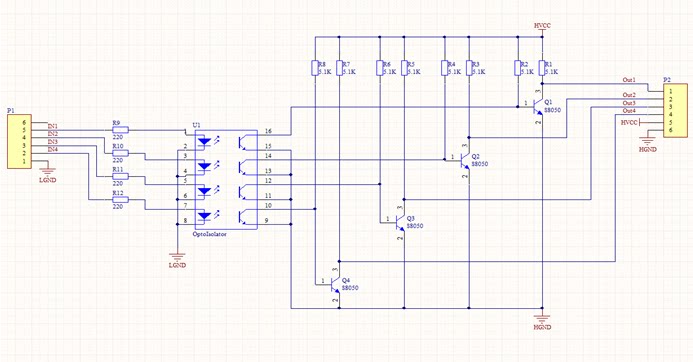The height and width of the screenshot is (362, 693).
Task: Select transistor Q3 S8050 symbol
Action: click(x=400, y=221)
